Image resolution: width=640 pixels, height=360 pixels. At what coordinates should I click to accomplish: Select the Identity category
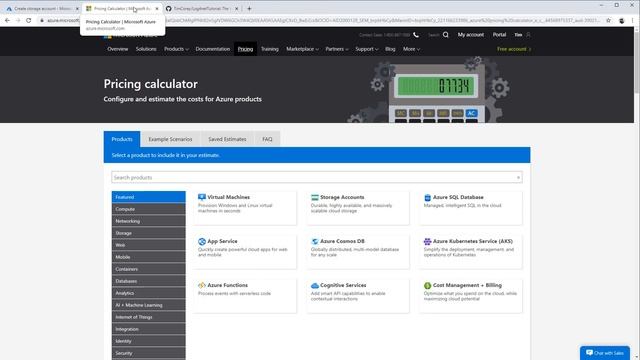click(x=149, y=341)
